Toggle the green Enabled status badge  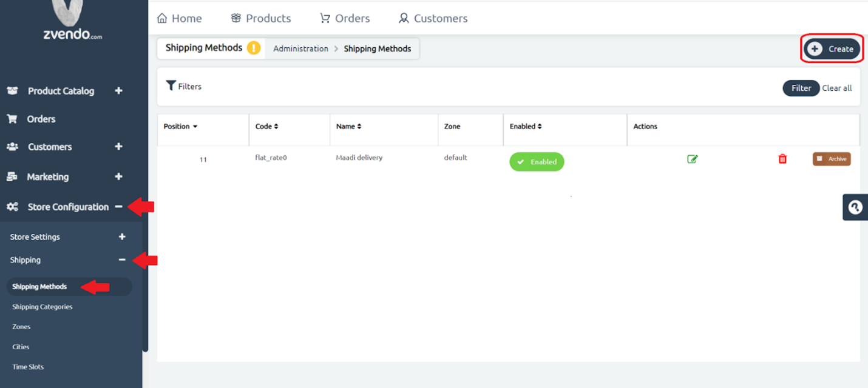(537, 162)
